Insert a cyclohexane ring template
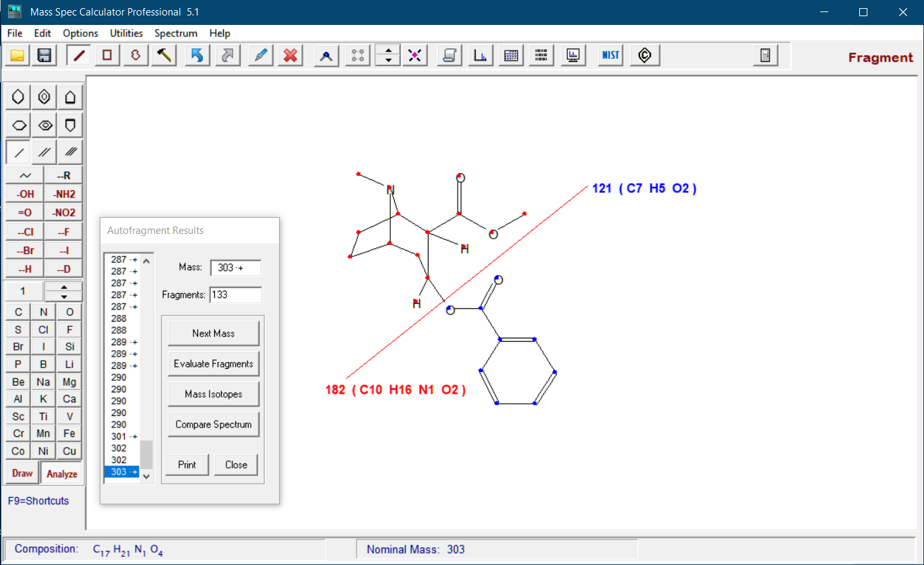 coord(18,97)
